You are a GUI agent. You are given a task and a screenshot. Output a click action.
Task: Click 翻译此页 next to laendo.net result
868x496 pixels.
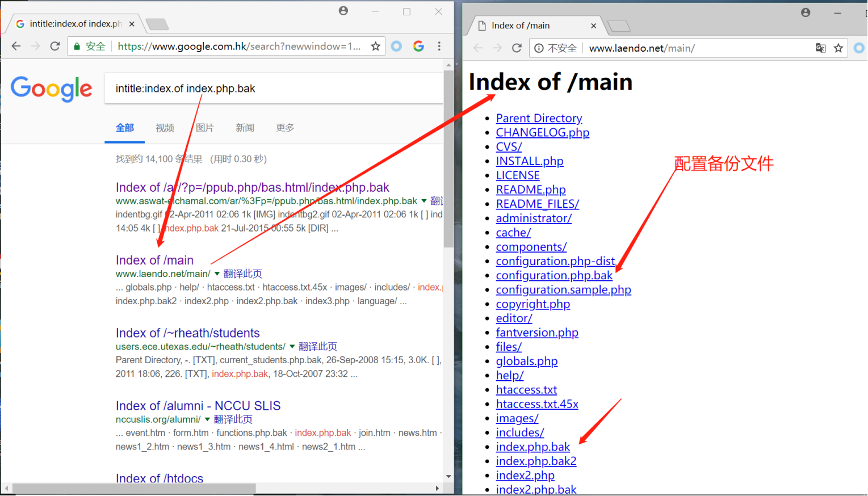[x=242, y=274]
